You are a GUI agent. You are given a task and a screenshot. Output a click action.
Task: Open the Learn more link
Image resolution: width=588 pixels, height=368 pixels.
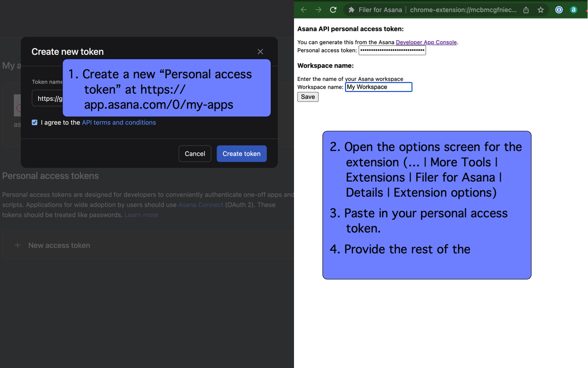[141, 215]
